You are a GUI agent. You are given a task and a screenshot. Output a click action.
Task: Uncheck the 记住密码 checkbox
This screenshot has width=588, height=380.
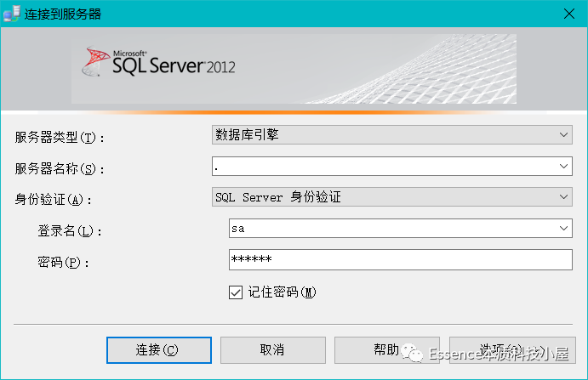236,292
